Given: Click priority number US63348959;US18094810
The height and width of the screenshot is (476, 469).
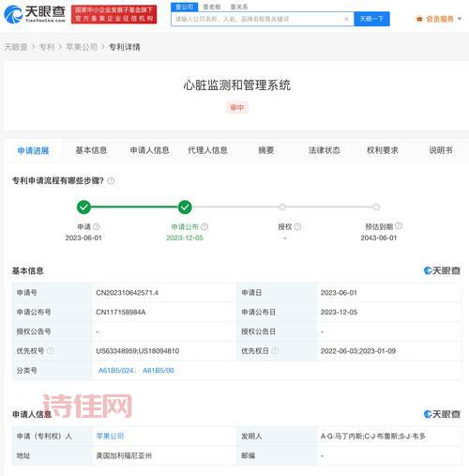Looking at the screenshot, I should point(138,351).
